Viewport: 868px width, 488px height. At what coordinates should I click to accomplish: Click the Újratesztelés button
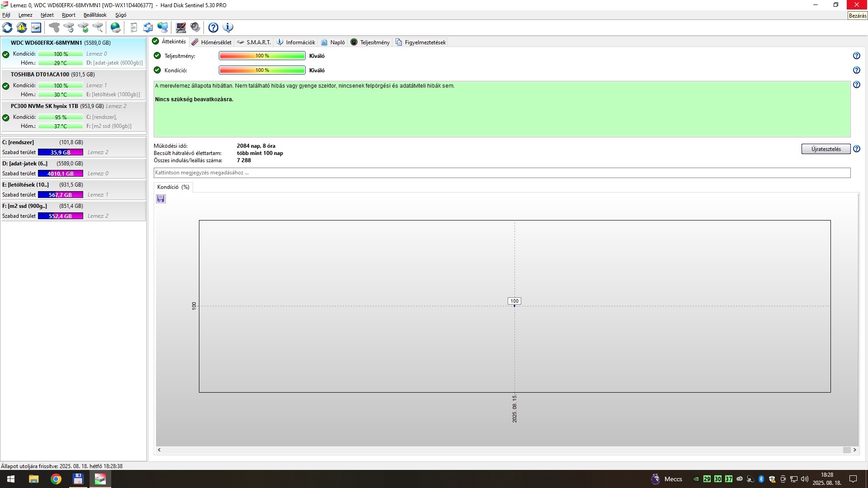click(826, 149)
